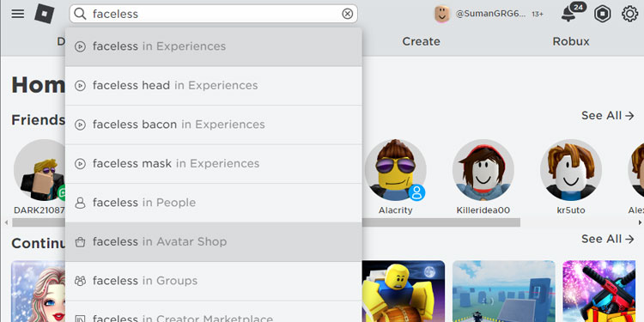Search 'faceless in Creator Marketplace'

tap(214, 313)
